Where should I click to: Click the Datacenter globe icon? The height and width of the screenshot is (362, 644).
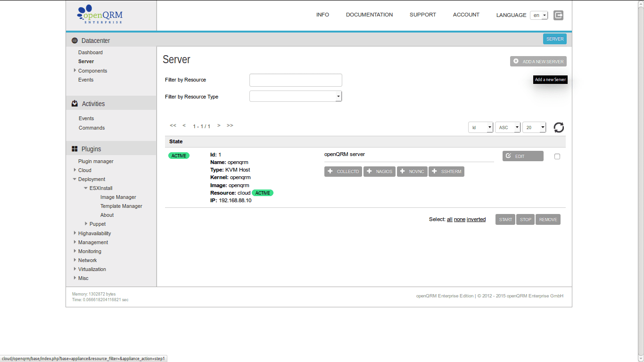pyautogui.click(x=74, y=41)
